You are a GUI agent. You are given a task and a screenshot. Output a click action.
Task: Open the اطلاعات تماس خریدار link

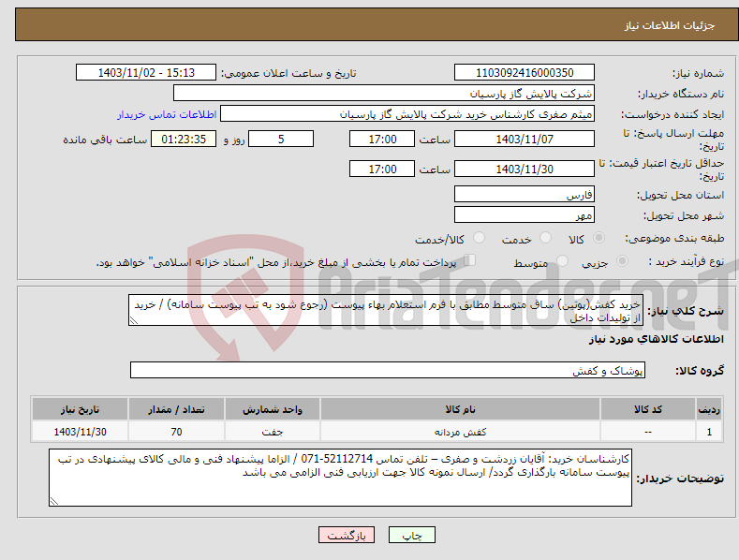point(167,114)
